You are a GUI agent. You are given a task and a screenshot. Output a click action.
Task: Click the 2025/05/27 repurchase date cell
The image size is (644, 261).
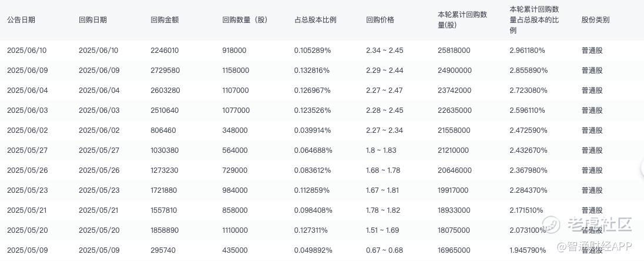tap(99, 150)
